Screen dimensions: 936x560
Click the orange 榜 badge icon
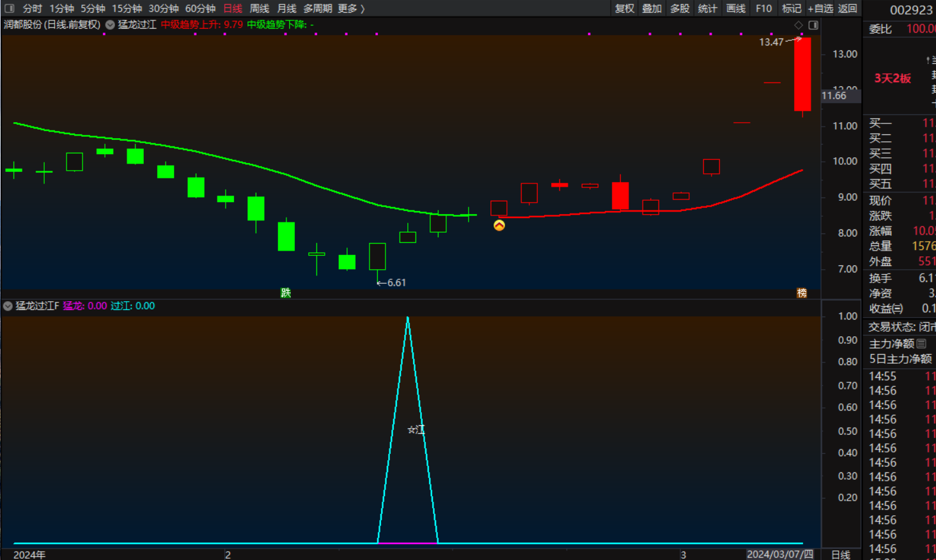(802, 293)
